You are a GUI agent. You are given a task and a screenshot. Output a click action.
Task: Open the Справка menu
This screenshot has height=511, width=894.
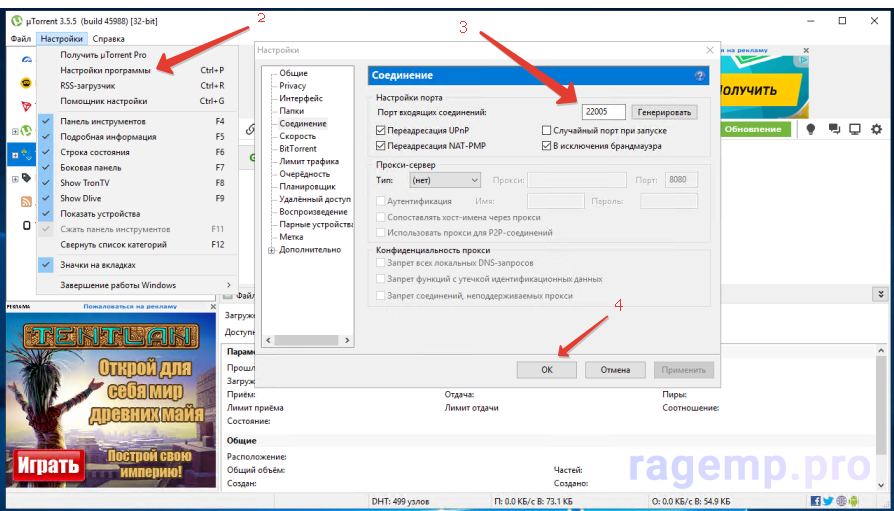(108, 39)
